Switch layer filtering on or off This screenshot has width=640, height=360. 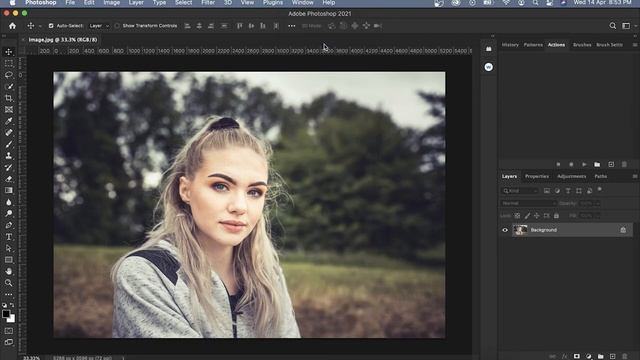600,189
